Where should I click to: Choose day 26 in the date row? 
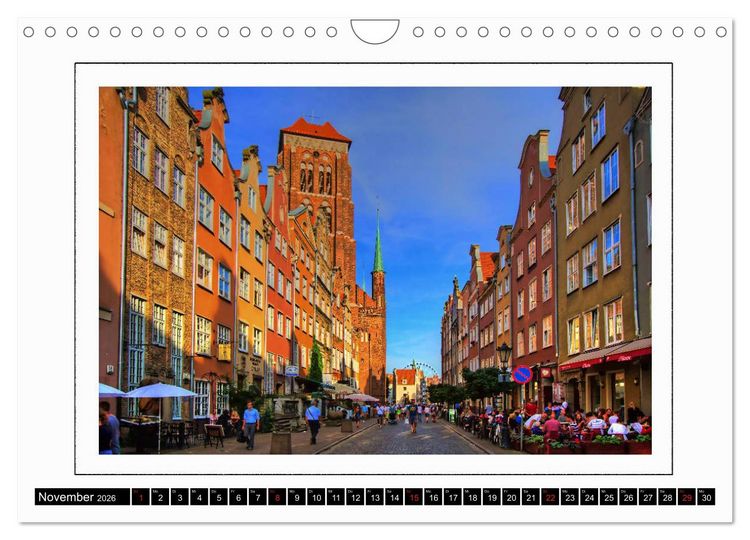pyautogui.click(x=629, y=496)
